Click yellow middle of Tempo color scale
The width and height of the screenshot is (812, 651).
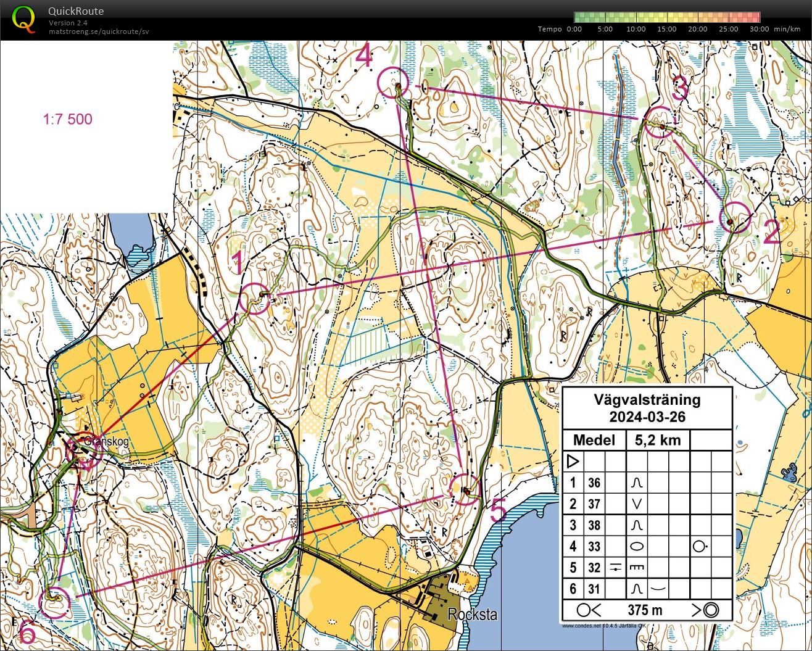pyautogui.click(x=667, y=17)
